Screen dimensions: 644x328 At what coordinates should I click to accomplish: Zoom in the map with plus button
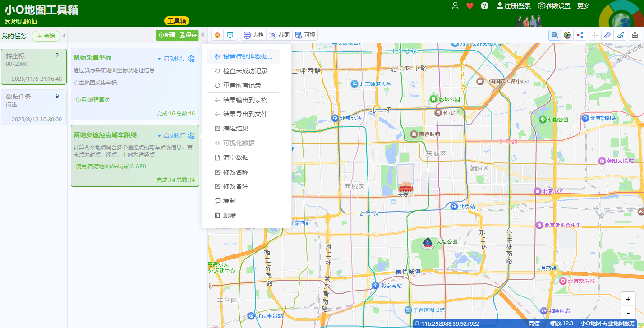pyautogui.click(x=628, y=299)
